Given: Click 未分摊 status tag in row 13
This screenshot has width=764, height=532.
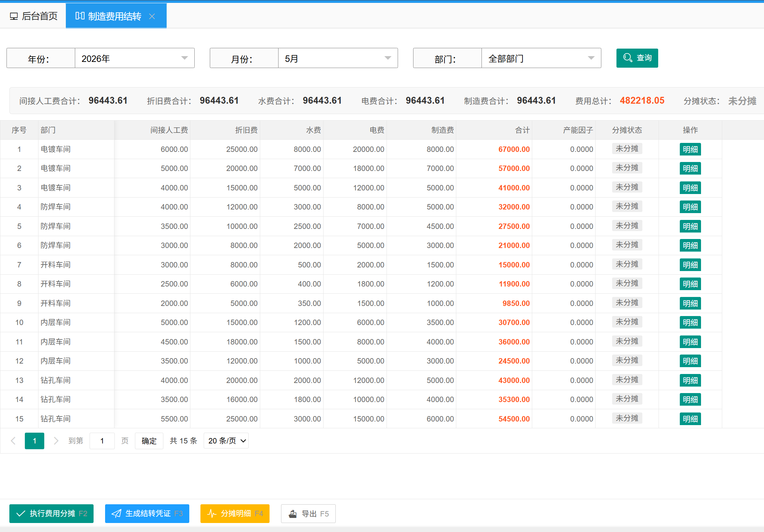Looking at the screenshot, I should pos(627,380).
